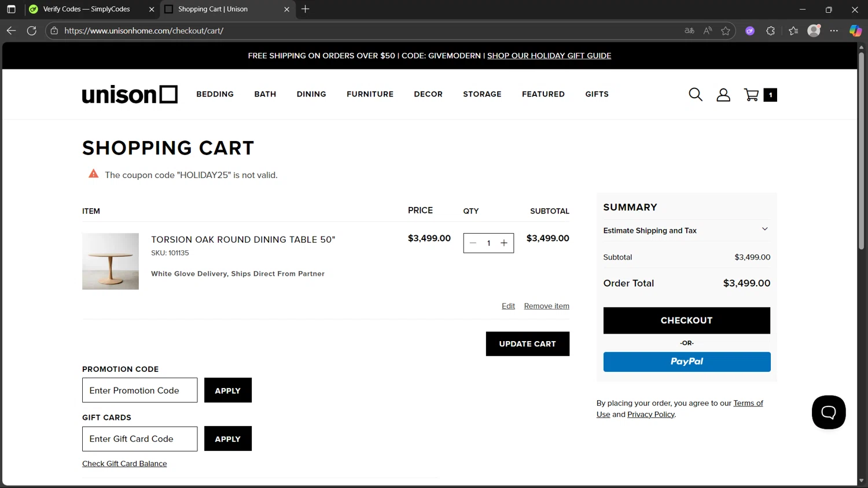
Task: Click the SKU: 101135 text
Action: pyautogui.click(x=170, y=253)
